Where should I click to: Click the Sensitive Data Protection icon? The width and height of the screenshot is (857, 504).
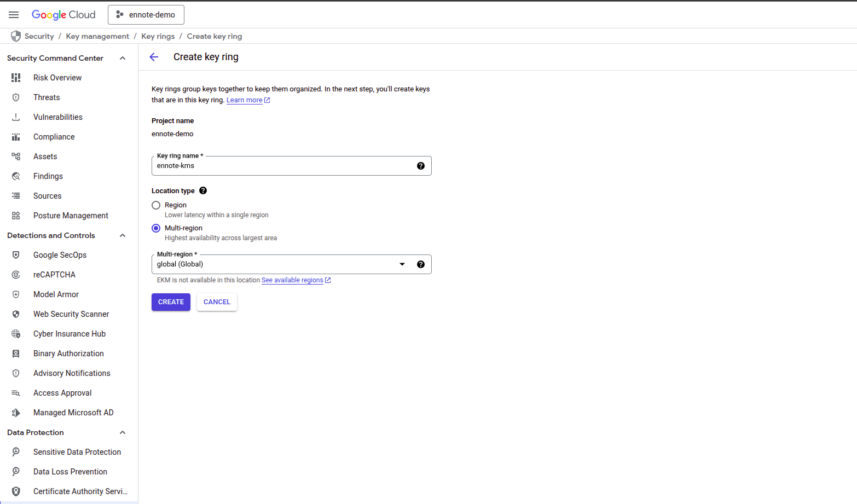pos(16,452)
